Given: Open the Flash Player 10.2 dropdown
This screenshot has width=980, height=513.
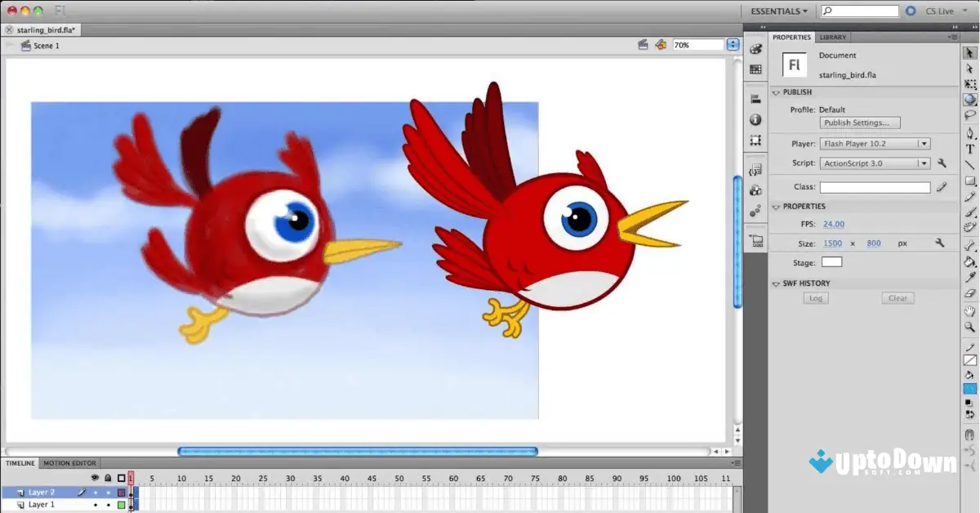Looking at the screenshot, I should [x=924, y=143].
